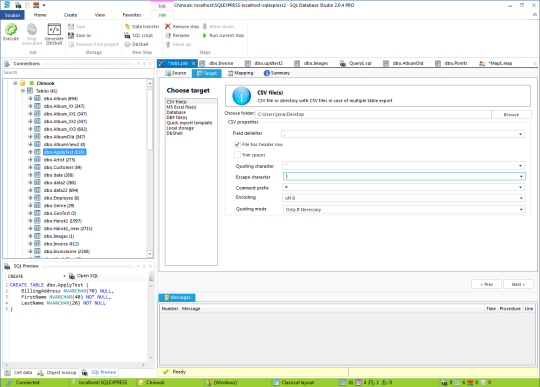Click localhost\SQLEXPRESS in status bar
This screenshot has height=387, width=540.
pyautogui.click(x=99, y=382)
